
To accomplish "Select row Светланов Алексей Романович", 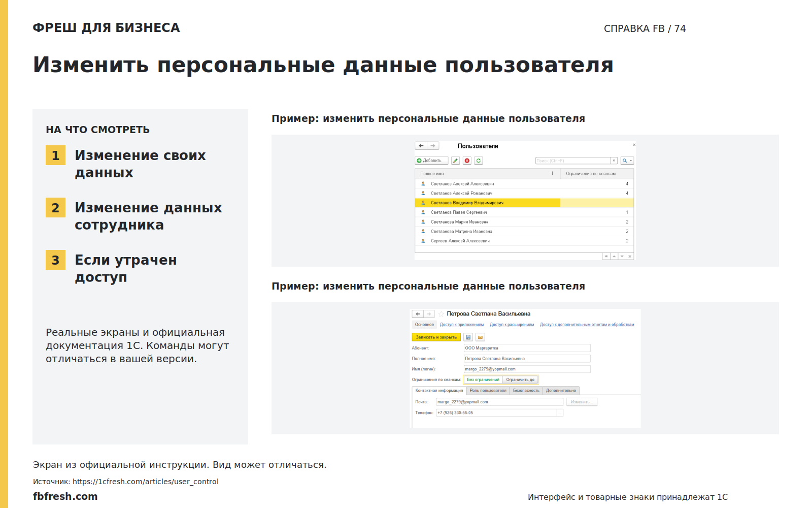I will coord(524,194).
